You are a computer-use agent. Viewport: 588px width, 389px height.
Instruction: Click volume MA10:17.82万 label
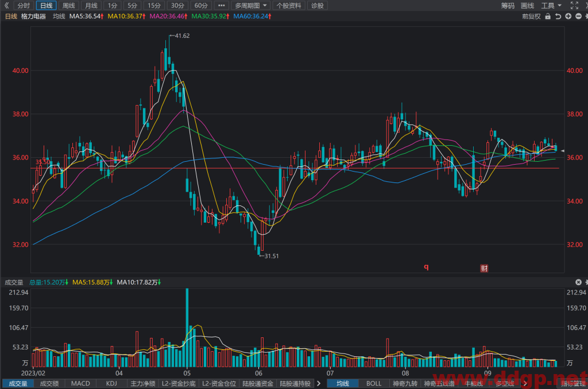[x=139, y=282]
